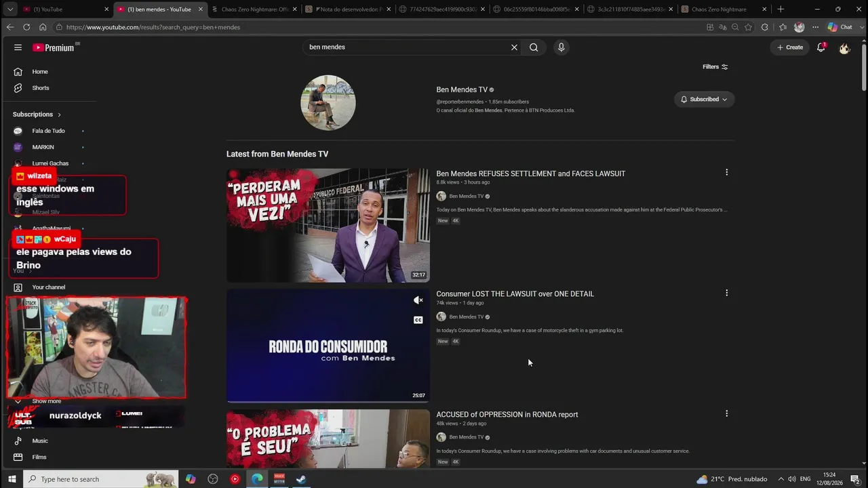Open the tab list chevron in the browser

9,9
